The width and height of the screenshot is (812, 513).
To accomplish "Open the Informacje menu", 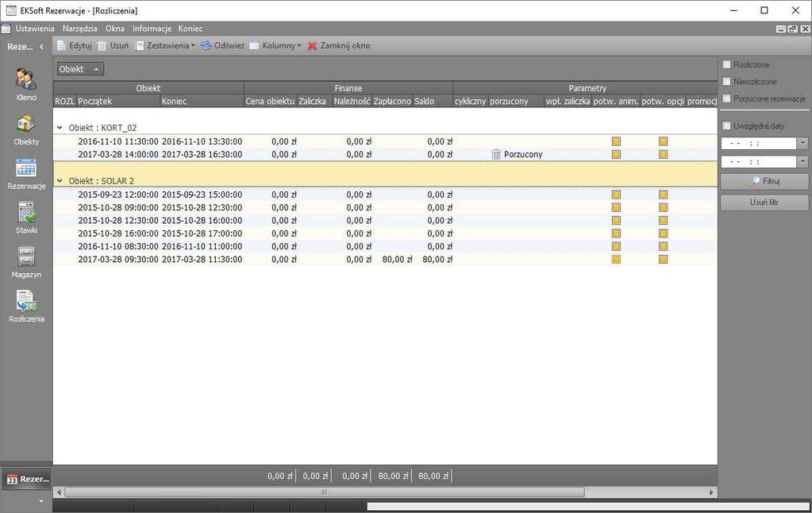I will coord(152,29).
